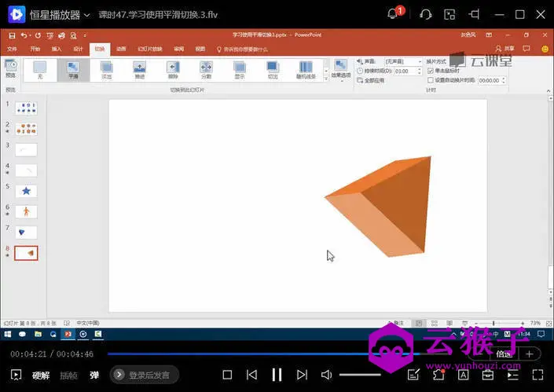Screen dimensions: 554x392
Task: Select the 平滑 morph transition
Action: click(73, 70)
